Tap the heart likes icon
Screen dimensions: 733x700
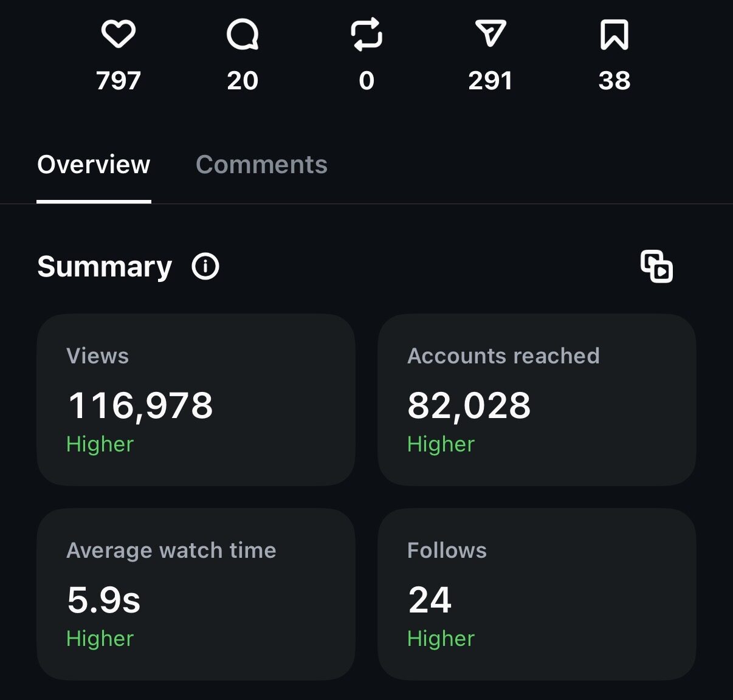[x=119, y=34]
